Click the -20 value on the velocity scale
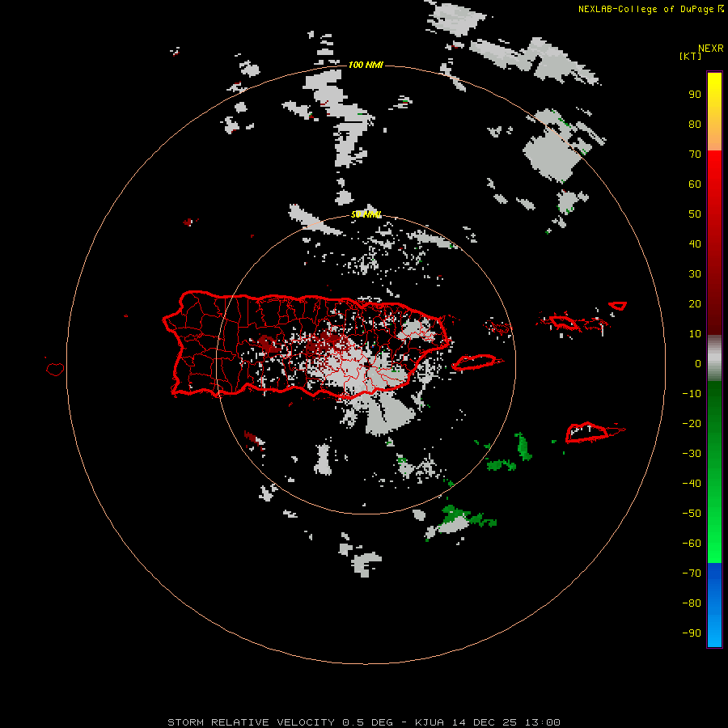The height and width of the screenshot is (728, 728). coord(692,423)
